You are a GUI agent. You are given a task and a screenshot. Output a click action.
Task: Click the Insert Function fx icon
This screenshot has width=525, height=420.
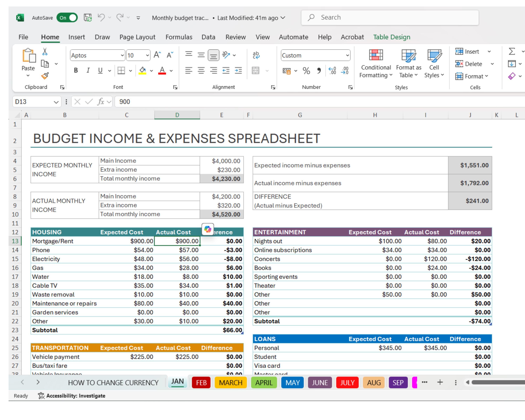tap(101, 101)
